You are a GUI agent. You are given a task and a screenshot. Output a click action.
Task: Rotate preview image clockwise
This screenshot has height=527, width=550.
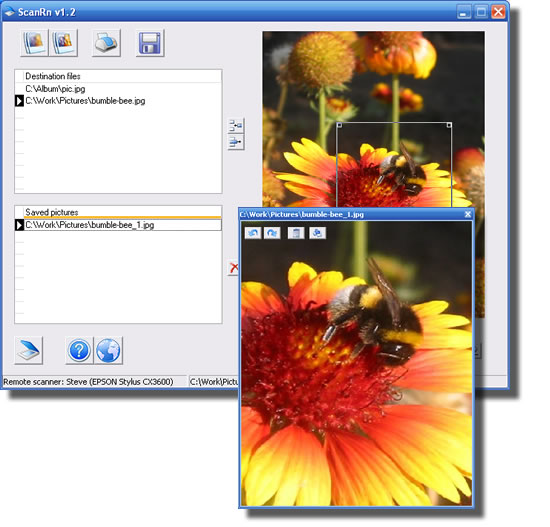[272, 233]
